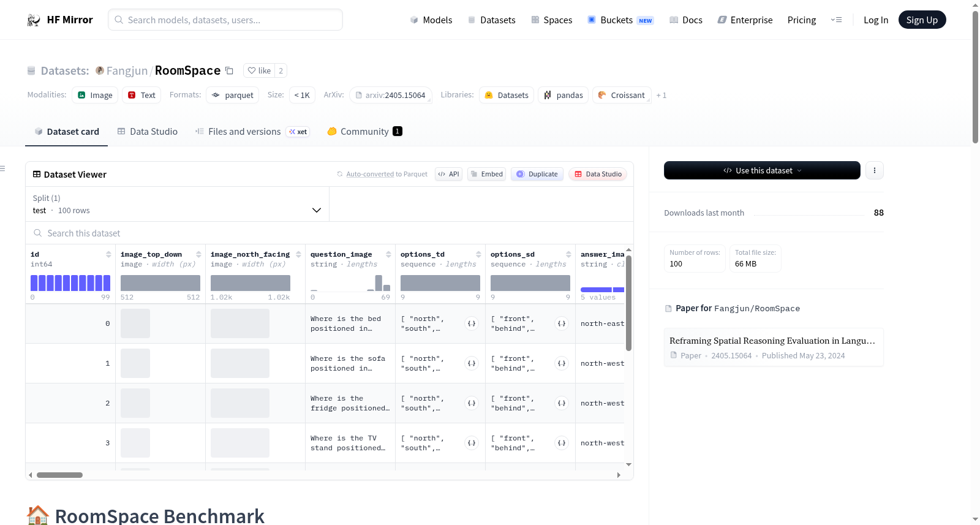
Task: Click the answer_image values distribution bar
Action: tap(603, 289)
